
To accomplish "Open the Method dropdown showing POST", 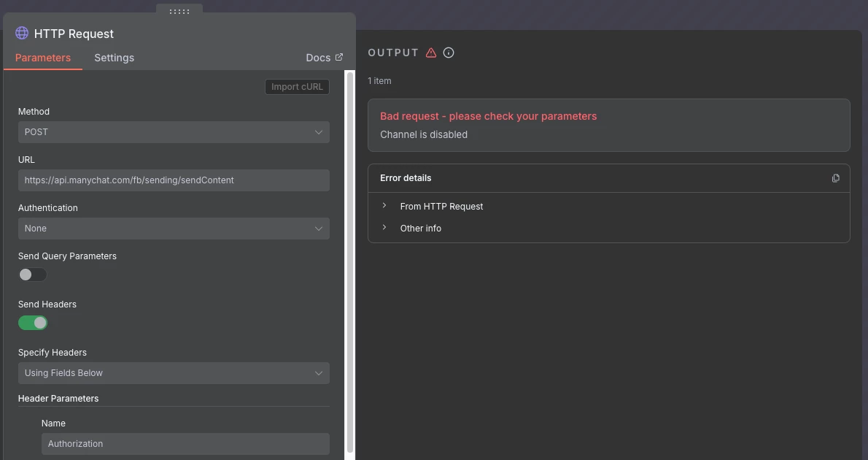I will tap(174, 132).
